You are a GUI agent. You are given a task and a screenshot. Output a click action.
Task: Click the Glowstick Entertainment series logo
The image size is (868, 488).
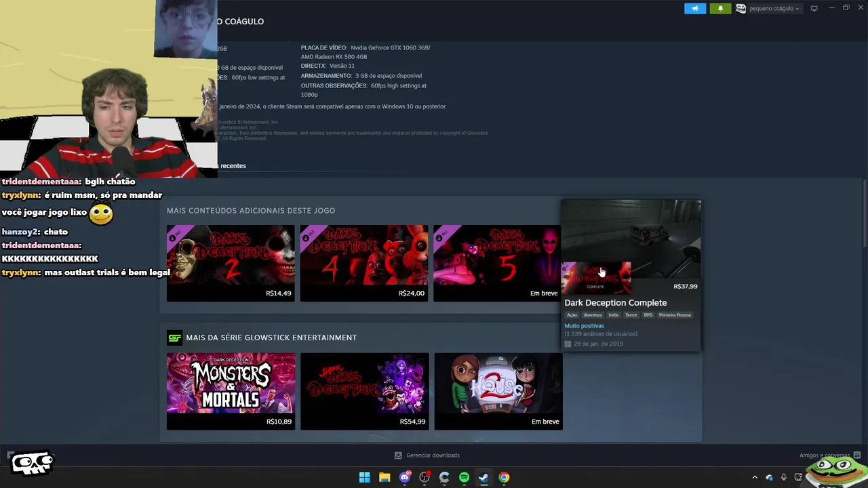coord(174,338)
